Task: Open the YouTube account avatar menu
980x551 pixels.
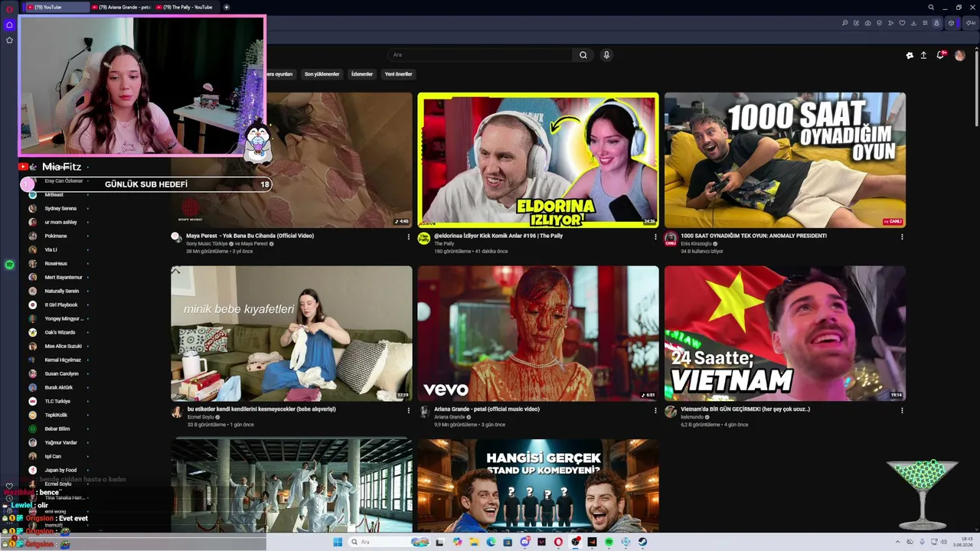Action: (x=960, y=55)
